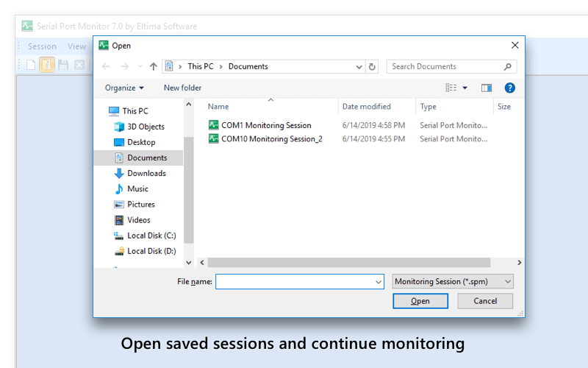Open the View menu in Serial Port Monitor
This screenshot has height=368, width=588.
76,46
